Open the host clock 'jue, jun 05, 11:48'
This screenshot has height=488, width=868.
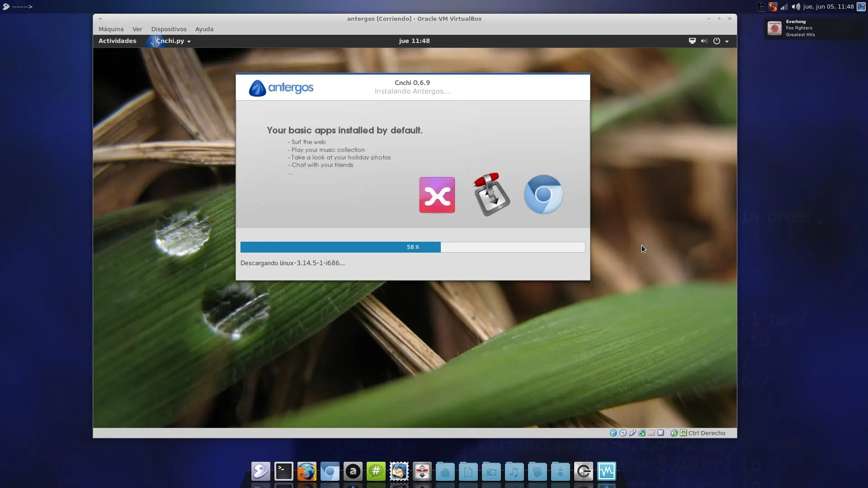click(828, 6)
